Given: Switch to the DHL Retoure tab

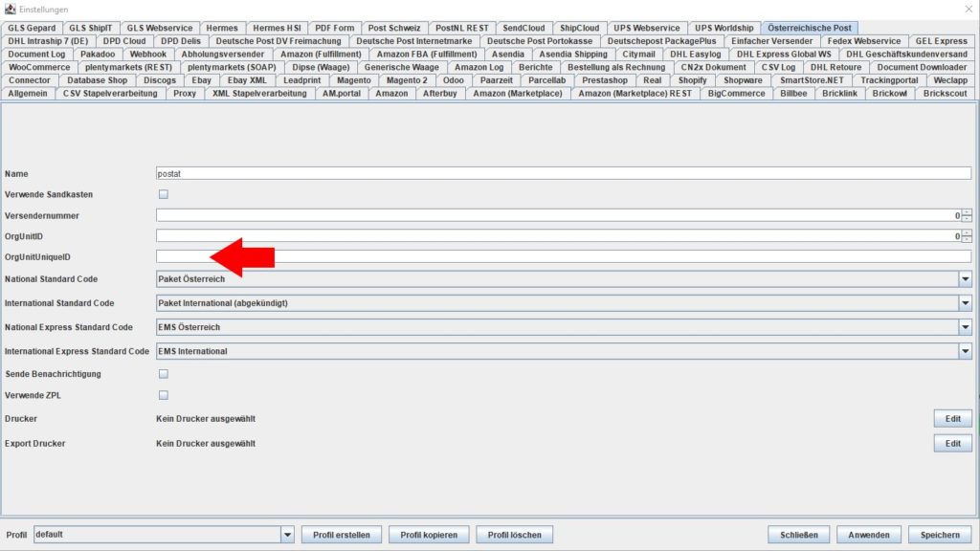Looking at the screenshot, I should click(x=835, y=68).
